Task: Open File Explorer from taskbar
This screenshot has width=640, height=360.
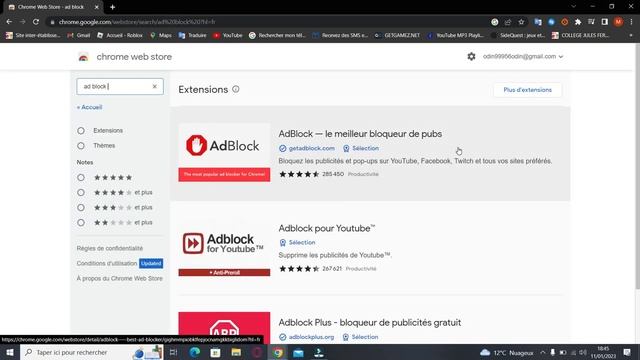Action: (x=236, y=352)
